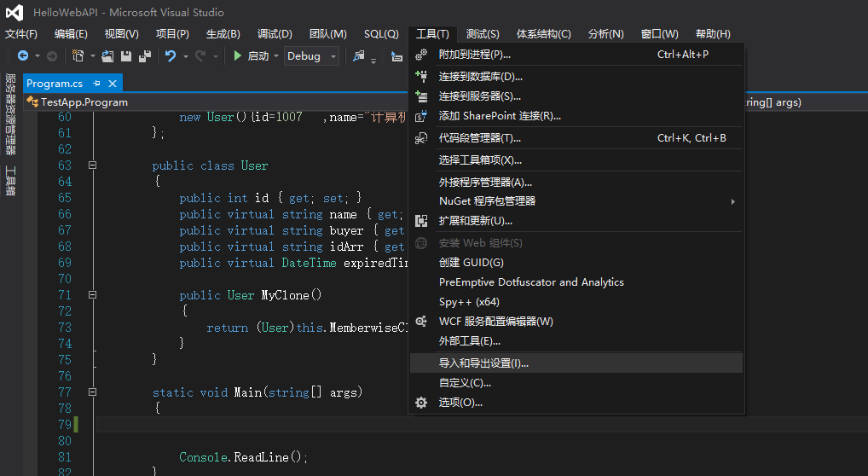Expand the NuGet 程序包管理器 submenu arrow
This screenshot has width=868, height=476.
pos(733,201)
